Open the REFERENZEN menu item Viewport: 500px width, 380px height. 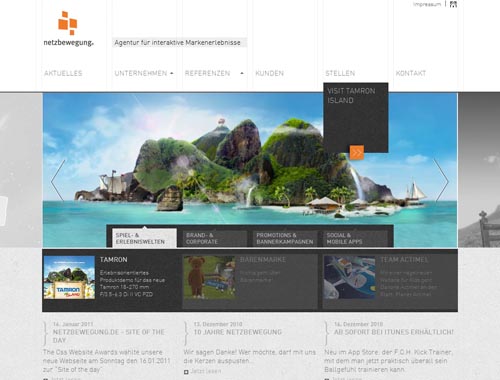207,73
